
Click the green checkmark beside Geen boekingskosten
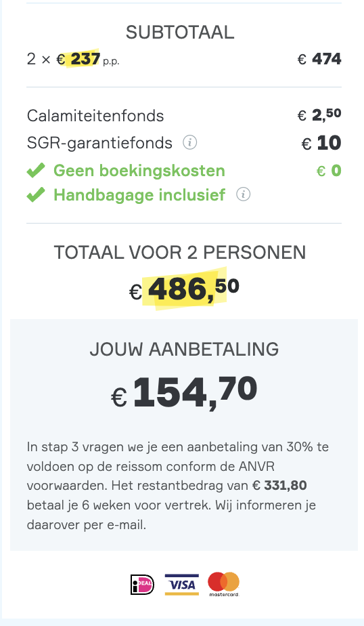click(x=36, y=171)
